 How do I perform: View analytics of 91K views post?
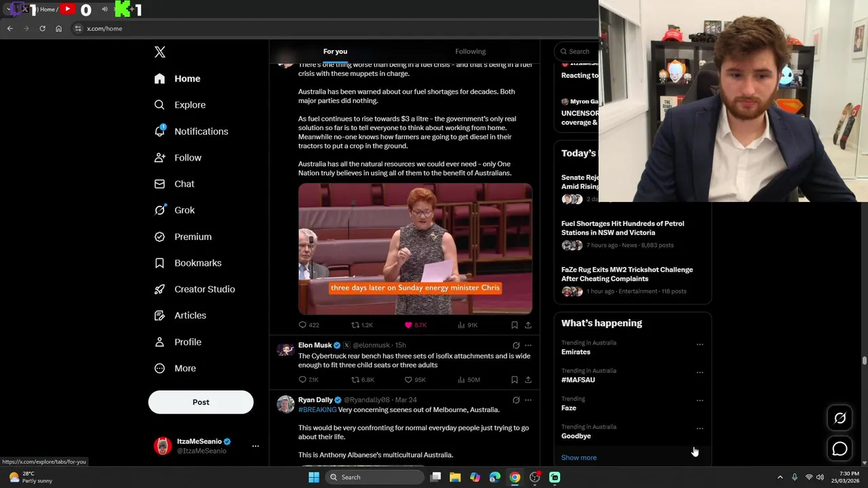click(468, 325)
